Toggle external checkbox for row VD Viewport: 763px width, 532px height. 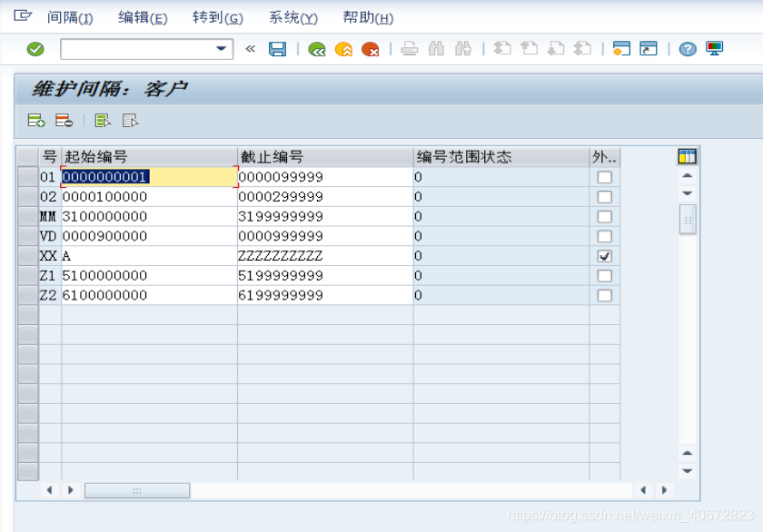coord(604,236)
